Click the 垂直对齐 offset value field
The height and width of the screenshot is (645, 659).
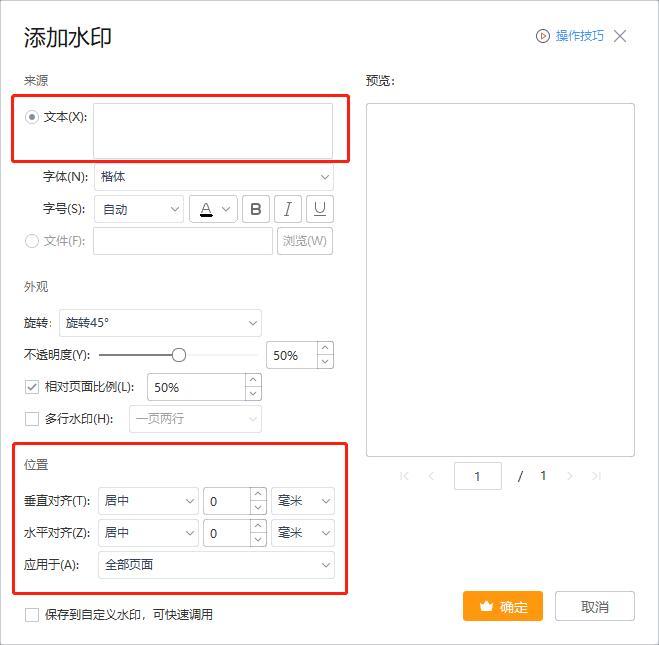coord(227,501)
